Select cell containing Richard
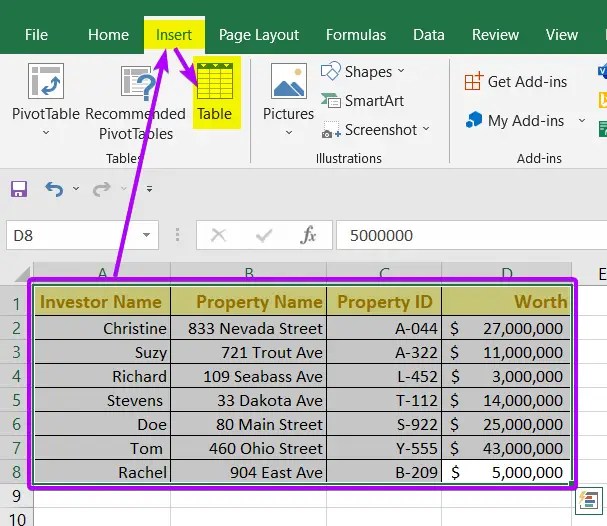This screenshot has height=526, width=607. click(102, 376)
